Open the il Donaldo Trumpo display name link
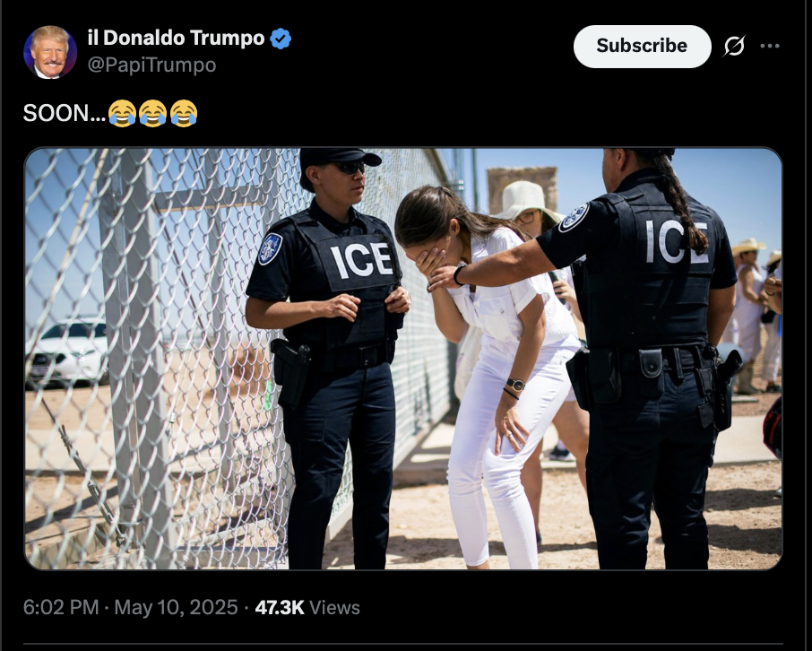812x651 pixels. pyautogui.click(x=176, y=38)
